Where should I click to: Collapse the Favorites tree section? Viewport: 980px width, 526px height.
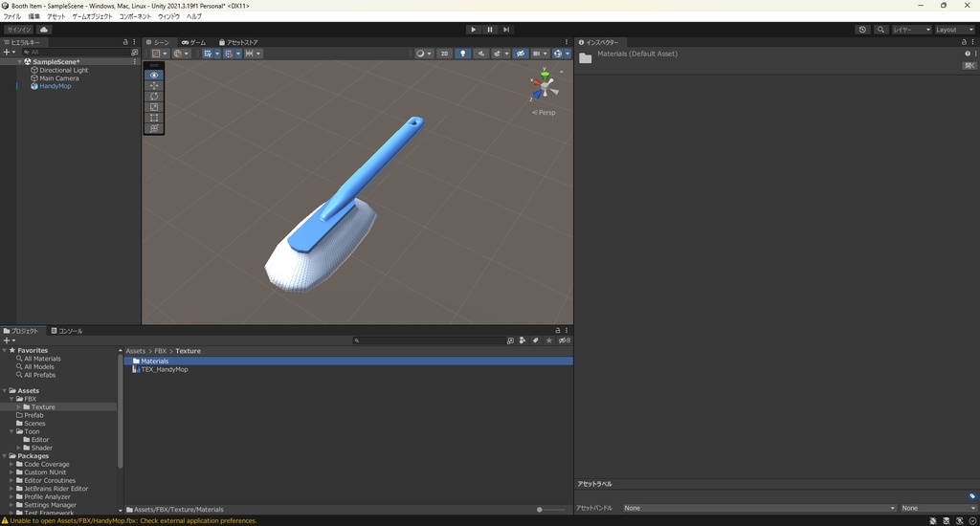5,350
